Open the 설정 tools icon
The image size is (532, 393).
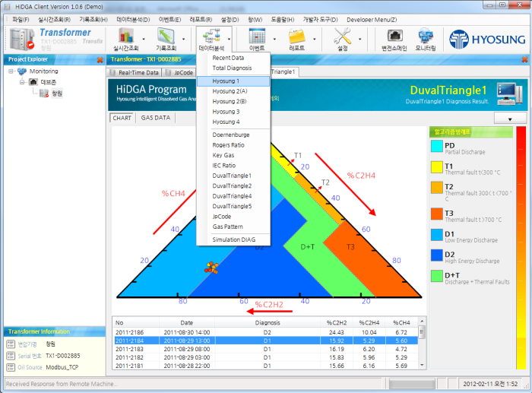(x=342, y=36)
